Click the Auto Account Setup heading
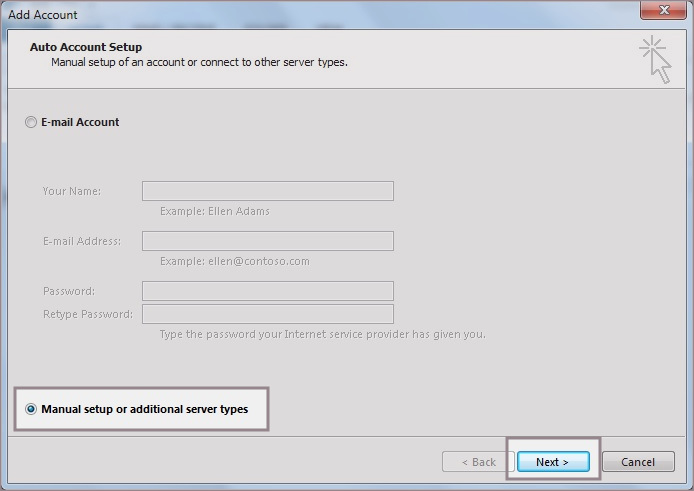The image size is (694, 491). pyautogui.click(x=86, y=47)
